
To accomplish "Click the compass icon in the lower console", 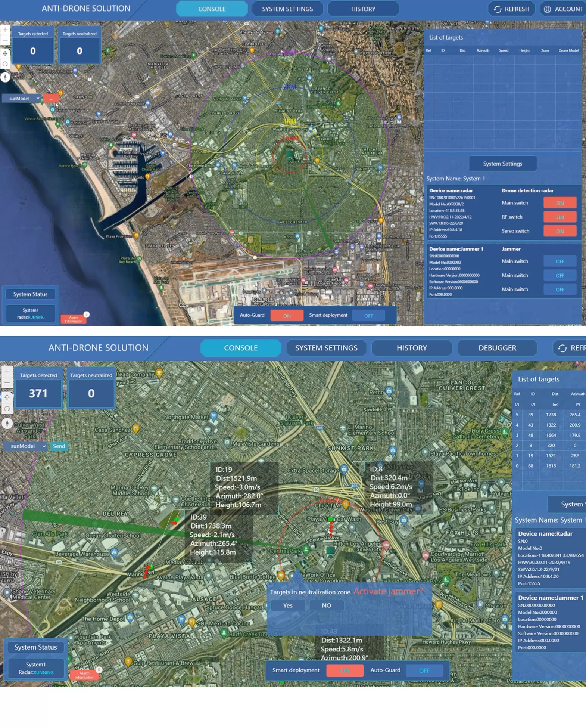I will pos(7,423).
